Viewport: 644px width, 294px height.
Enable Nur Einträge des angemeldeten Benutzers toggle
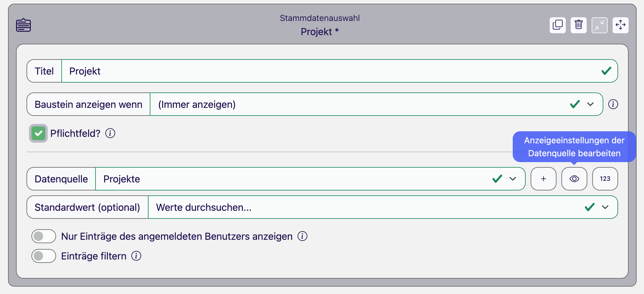pos(44,236)
